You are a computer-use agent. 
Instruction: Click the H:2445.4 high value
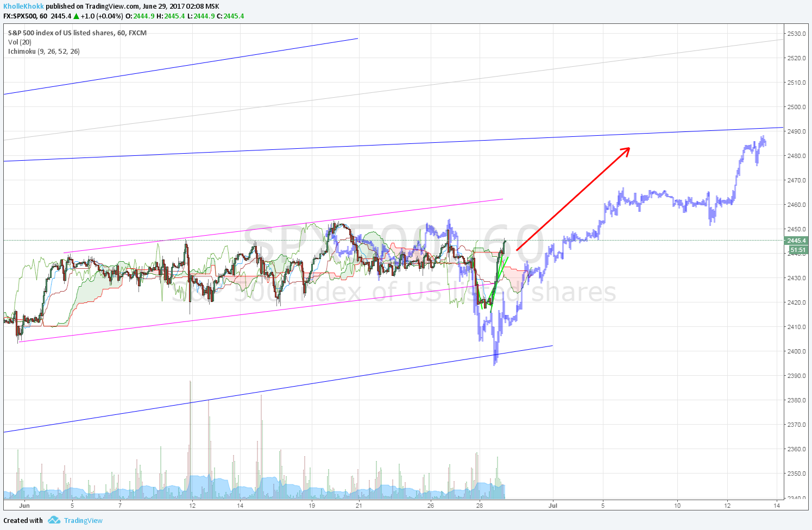tap(171, 16)
